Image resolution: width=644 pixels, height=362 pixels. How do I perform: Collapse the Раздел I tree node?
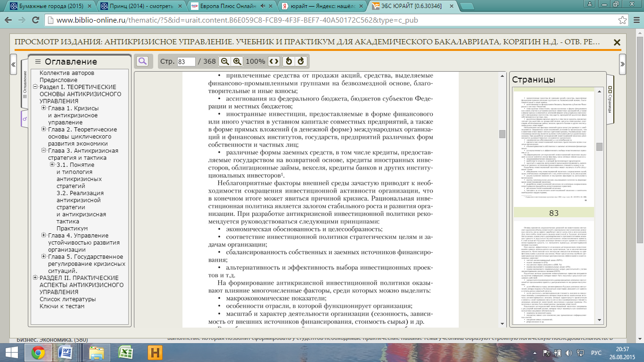coord(35,87)
